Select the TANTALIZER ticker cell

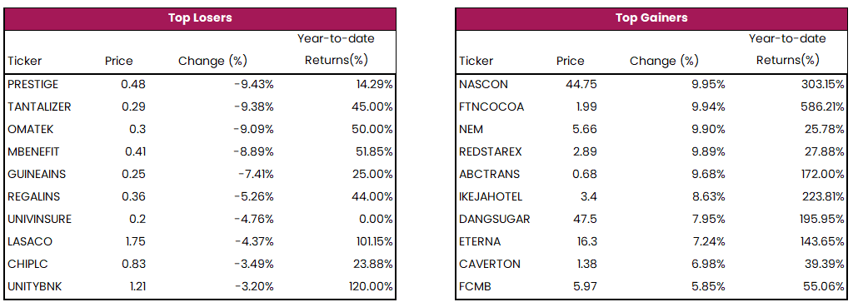(39, 106)
